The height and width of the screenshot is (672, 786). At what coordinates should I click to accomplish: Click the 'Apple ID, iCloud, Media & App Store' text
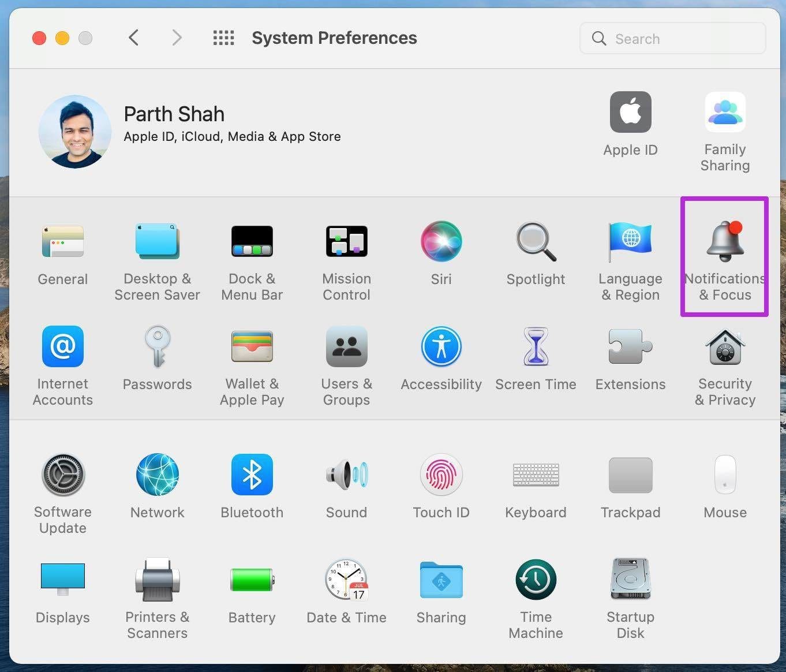[x=232, y=137]
